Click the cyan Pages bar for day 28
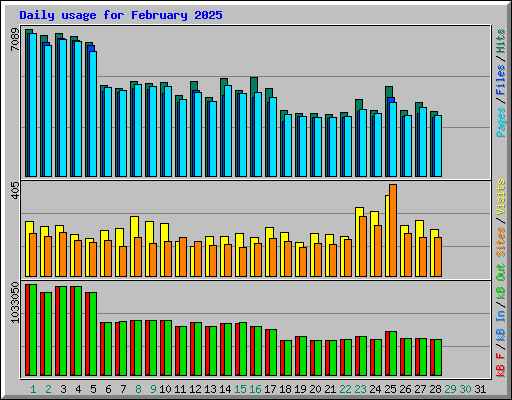512x400 pixels. tap(438, 146)
